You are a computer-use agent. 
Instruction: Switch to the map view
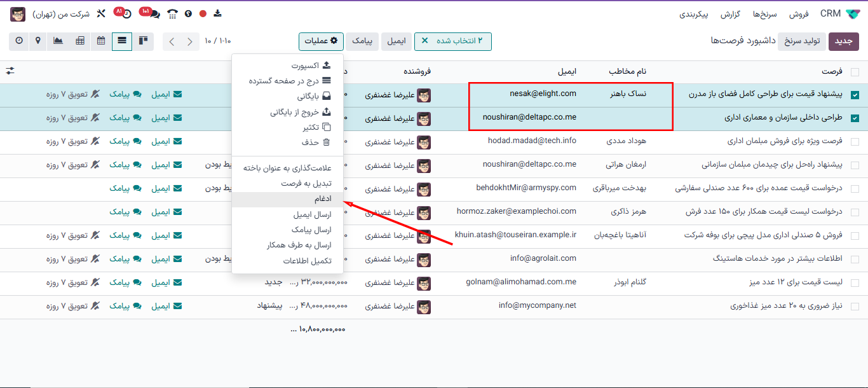pos(37,41)
